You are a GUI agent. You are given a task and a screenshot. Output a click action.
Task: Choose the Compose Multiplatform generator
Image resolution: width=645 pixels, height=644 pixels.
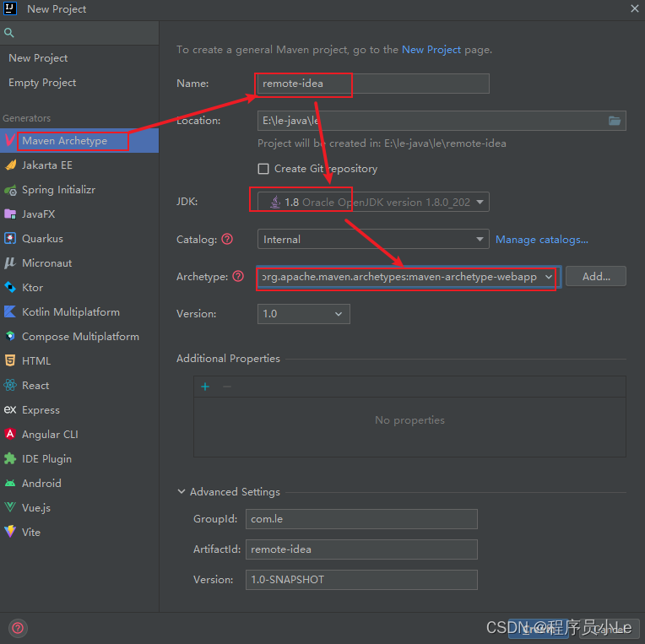(x=79, y=337)
